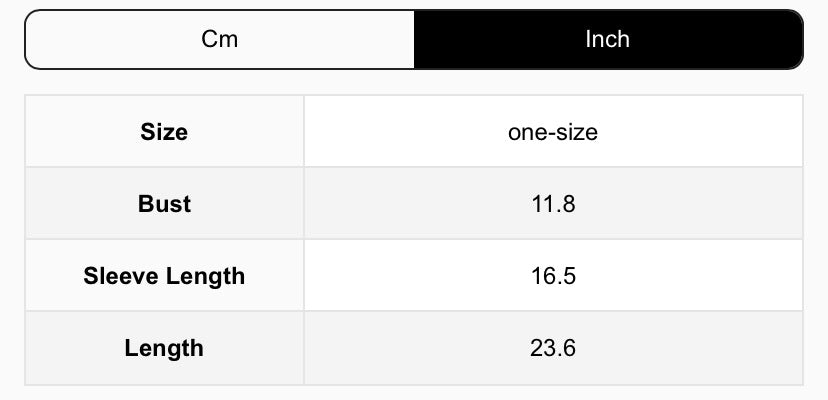Click the bold Sleeve Length text
Image resolution: width=828 pixels, height=400 pixels.
tap(164, 276)
